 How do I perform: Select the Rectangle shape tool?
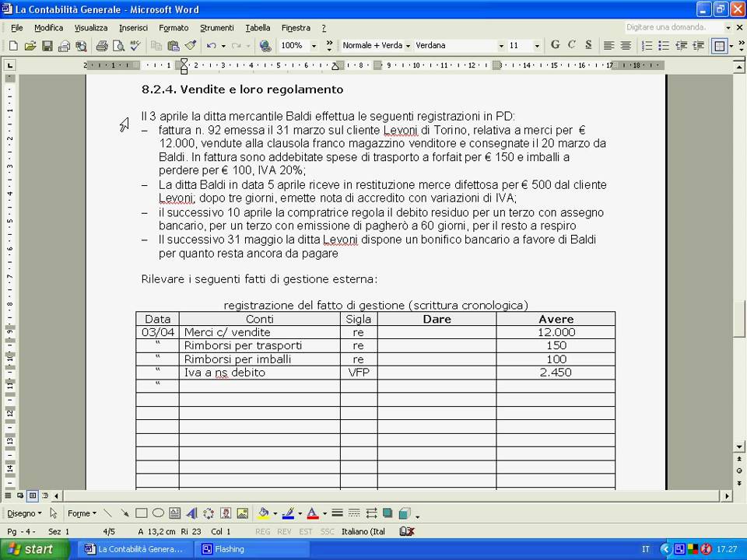[x=141, y=513]
